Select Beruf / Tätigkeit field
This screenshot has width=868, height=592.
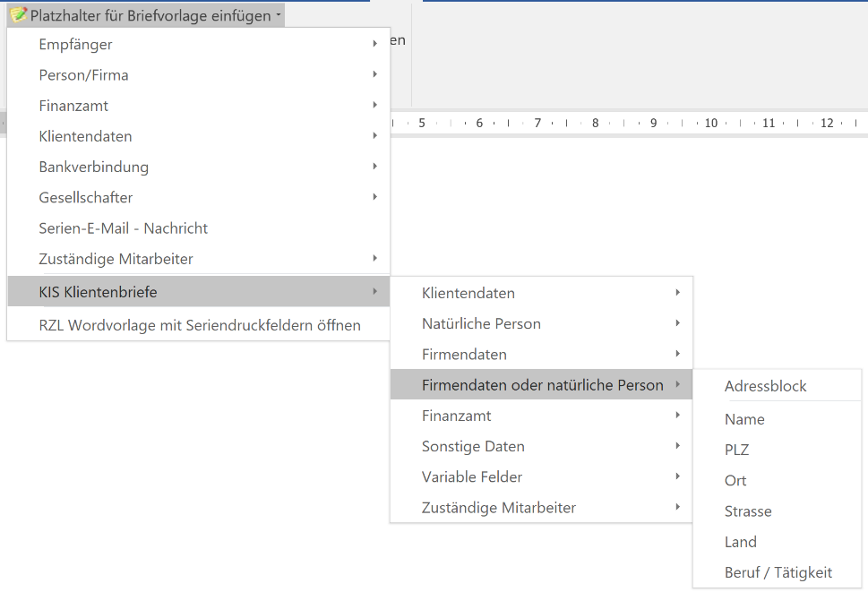click(778, 572)
